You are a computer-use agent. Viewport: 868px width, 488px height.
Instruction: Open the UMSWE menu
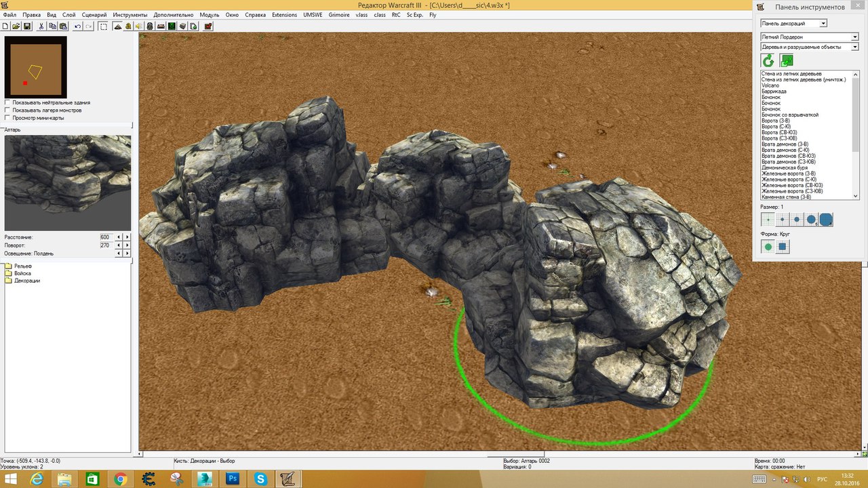313,15
